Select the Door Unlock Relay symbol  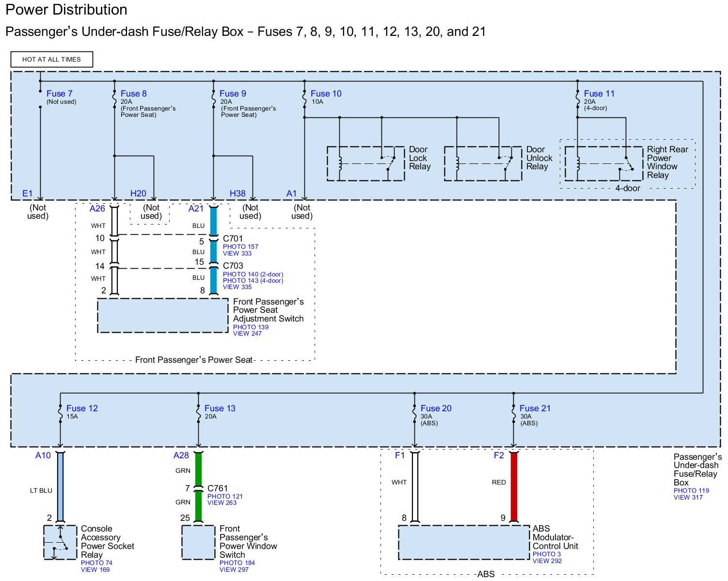(483, 164)
